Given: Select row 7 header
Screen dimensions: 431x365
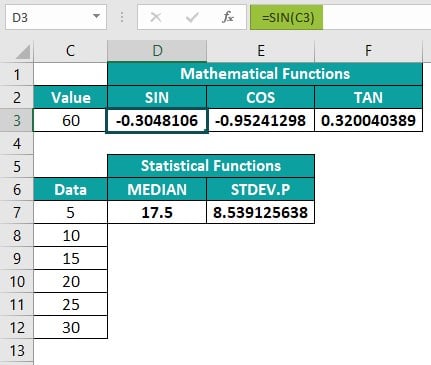Looking at the screenshot, I should (x=17, y=212).
